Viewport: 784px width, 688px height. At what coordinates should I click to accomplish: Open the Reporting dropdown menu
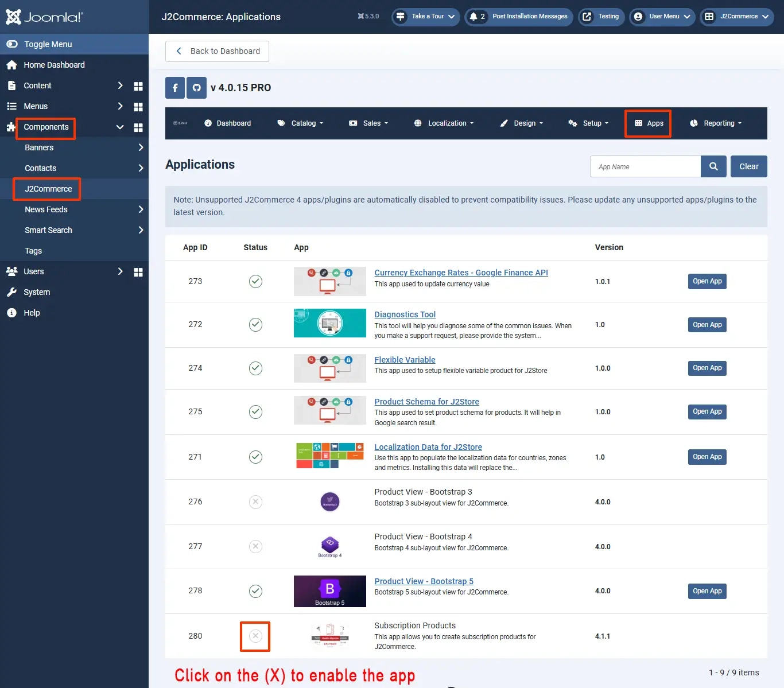point(716,123)
